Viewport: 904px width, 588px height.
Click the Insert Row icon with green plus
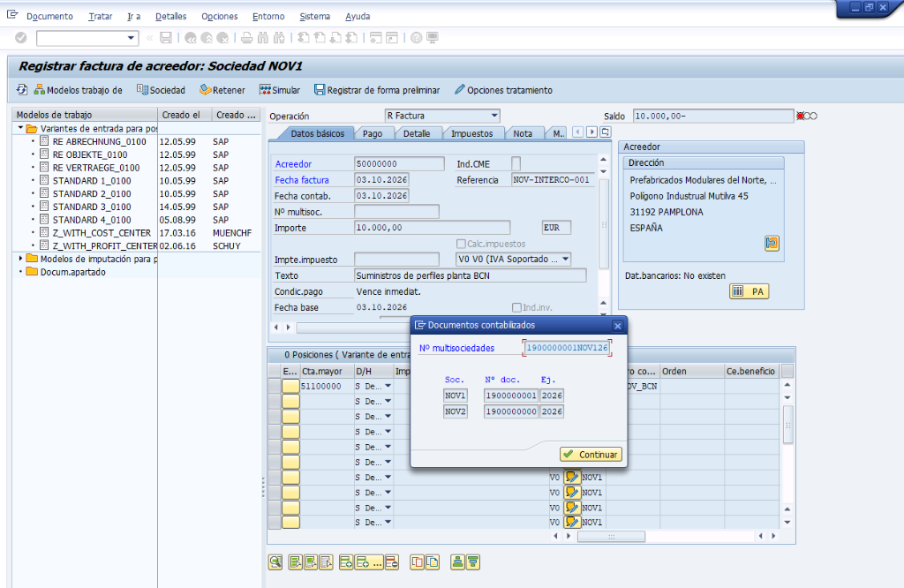click(x=346, y=562)
